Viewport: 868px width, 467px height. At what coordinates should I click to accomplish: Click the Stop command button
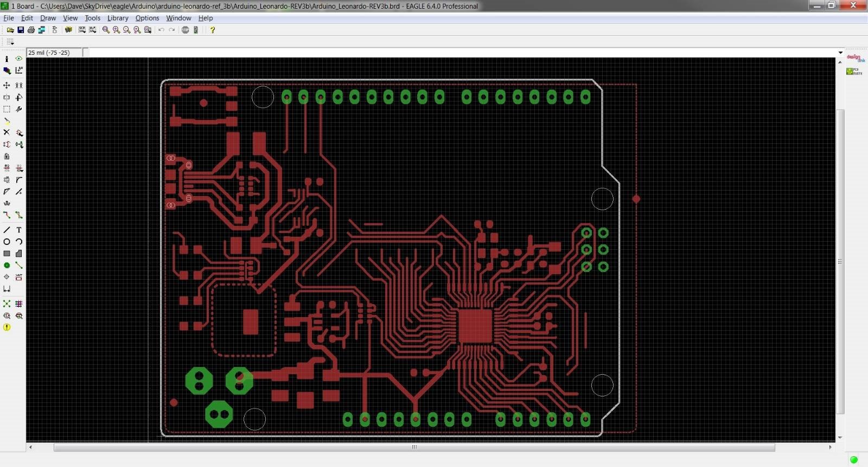(x=186, y=30)
